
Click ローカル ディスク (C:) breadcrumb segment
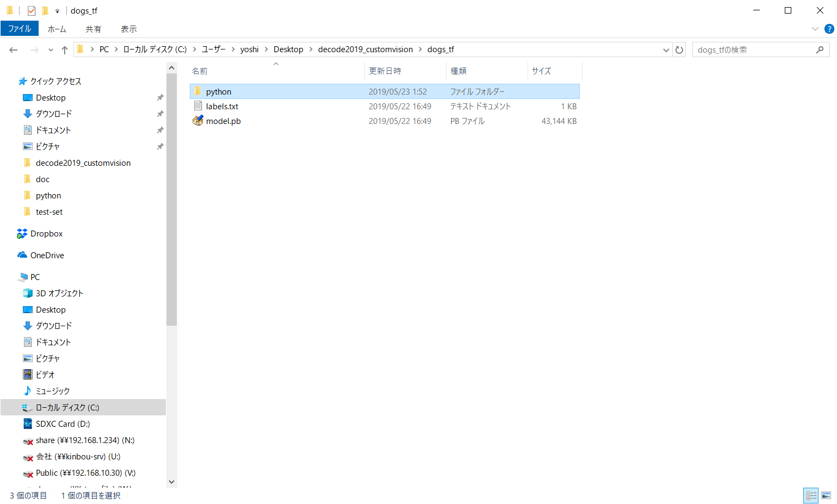coord(155,49)
